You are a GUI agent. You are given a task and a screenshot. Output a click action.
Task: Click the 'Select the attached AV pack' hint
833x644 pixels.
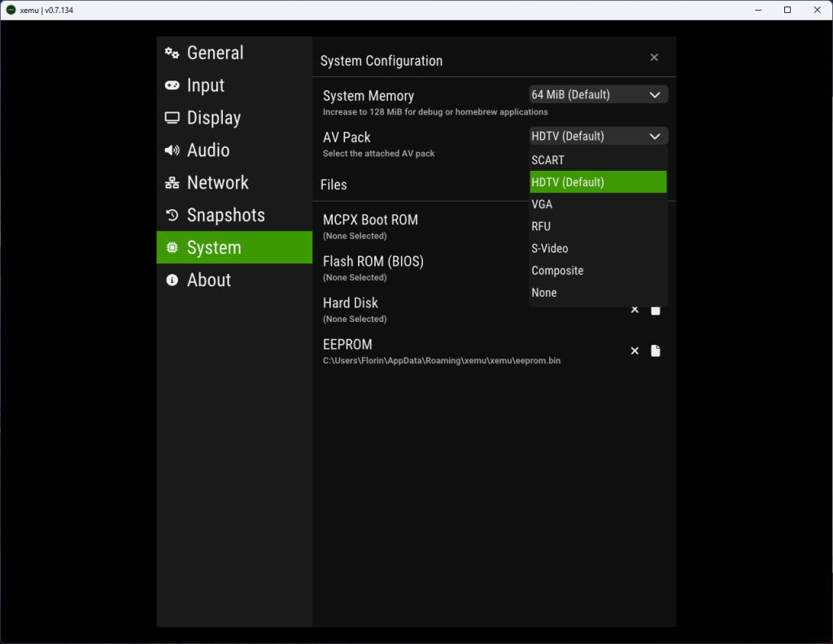tap(378, 154)
